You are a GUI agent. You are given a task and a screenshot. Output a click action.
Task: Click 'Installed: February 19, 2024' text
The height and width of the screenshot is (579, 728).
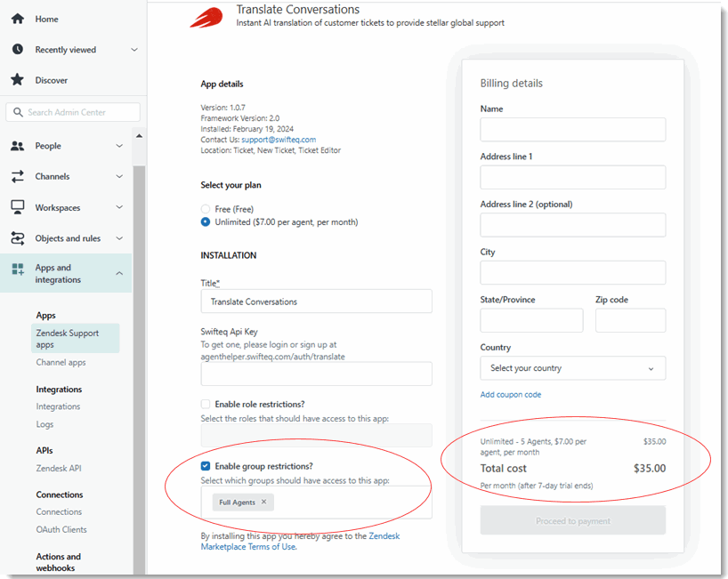point(247,128)
